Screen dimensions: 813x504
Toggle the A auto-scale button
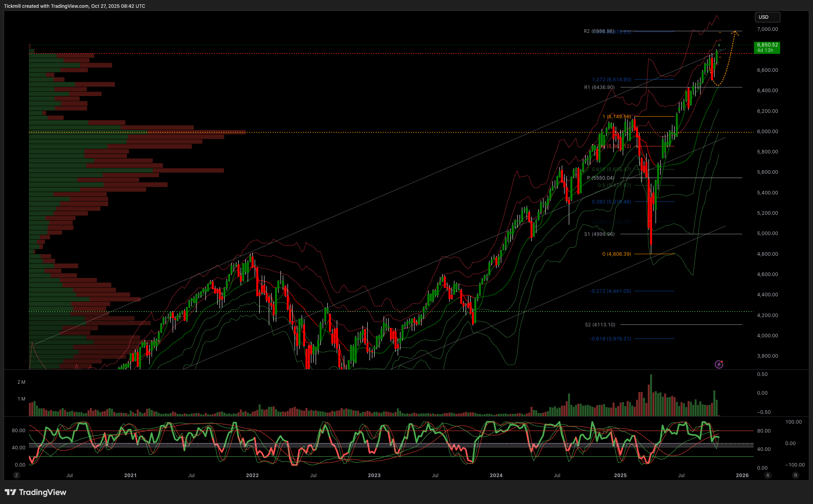pos(768,475)
